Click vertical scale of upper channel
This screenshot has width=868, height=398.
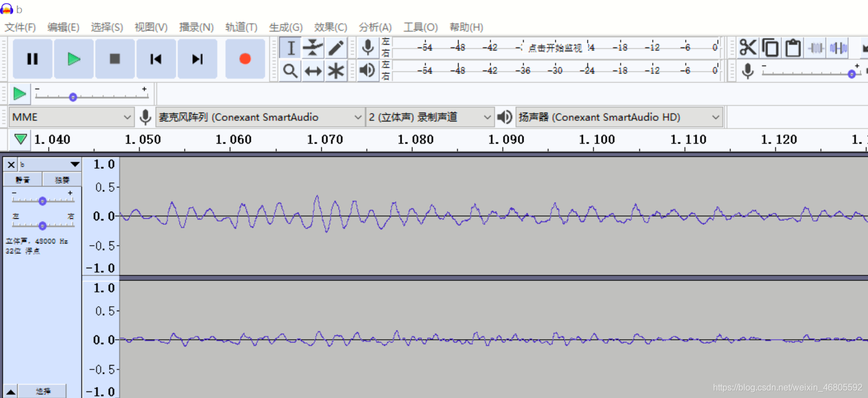tap(101, 216)
